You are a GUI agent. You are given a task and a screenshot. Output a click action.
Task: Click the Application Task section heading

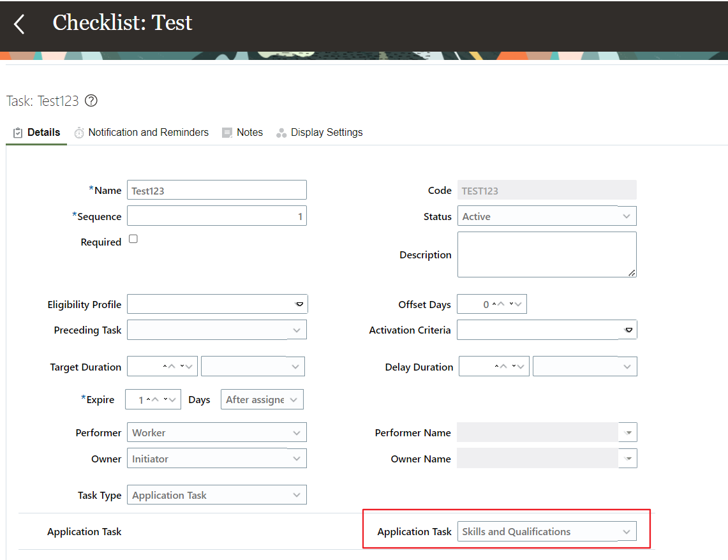click(x=84, y=532)
